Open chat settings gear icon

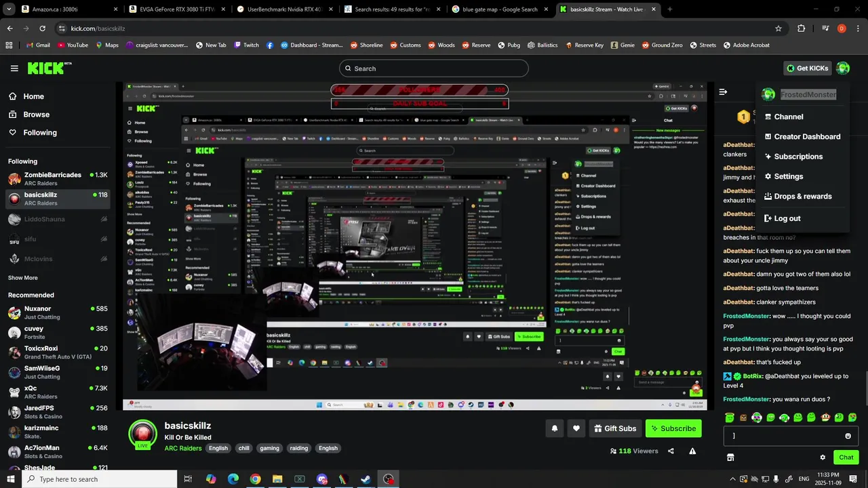pos(823,457)
